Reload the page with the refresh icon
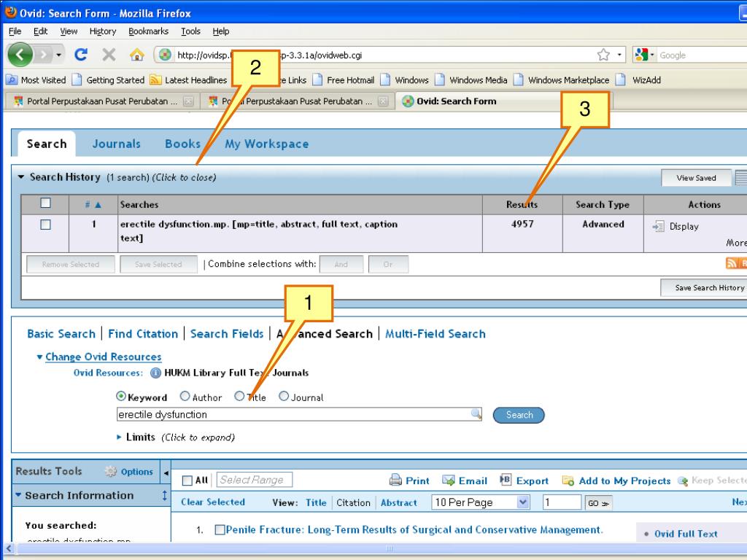This screenshot has width=747, height=560. tap(81, 55)
